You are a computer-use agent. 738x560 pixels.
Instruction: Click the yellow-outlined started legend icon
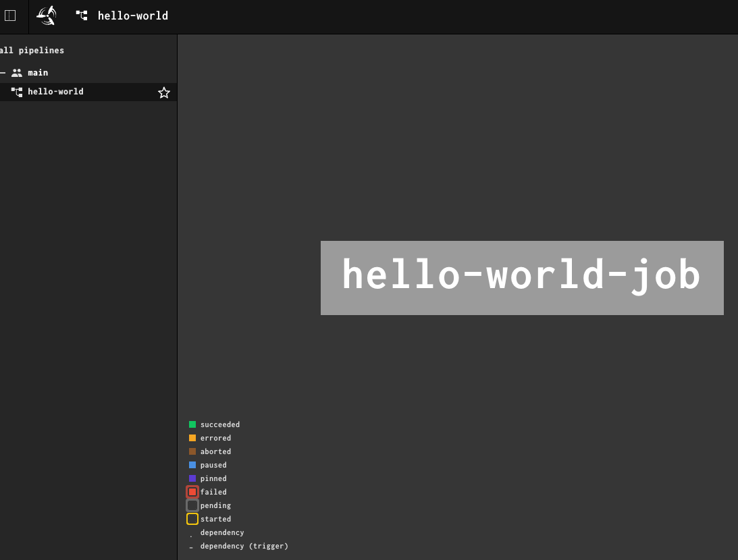point(192,519)
